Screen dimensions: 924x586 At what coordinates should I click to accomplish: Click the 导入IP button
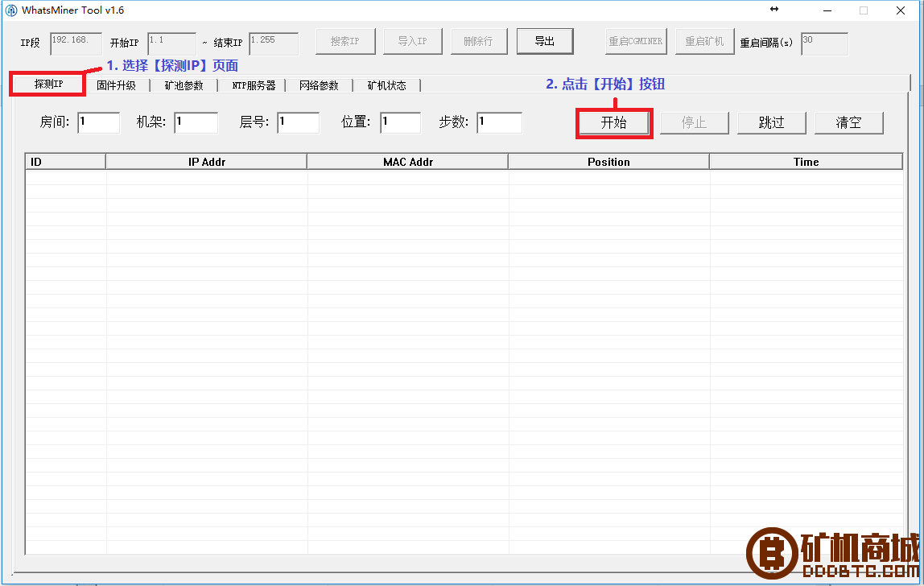coord(412,41)
